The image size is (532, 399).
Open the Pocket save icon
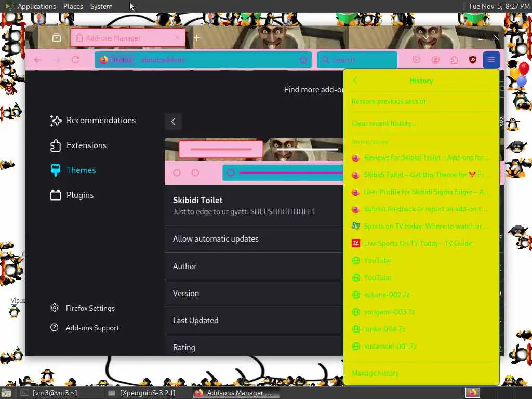coord(417,60)
